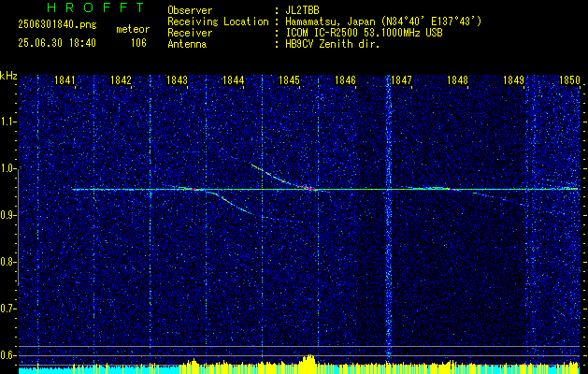The image size is (588, 374).
Task: Click the 1842 time marker
Action: pyautogui.click(x=122, y=79)
